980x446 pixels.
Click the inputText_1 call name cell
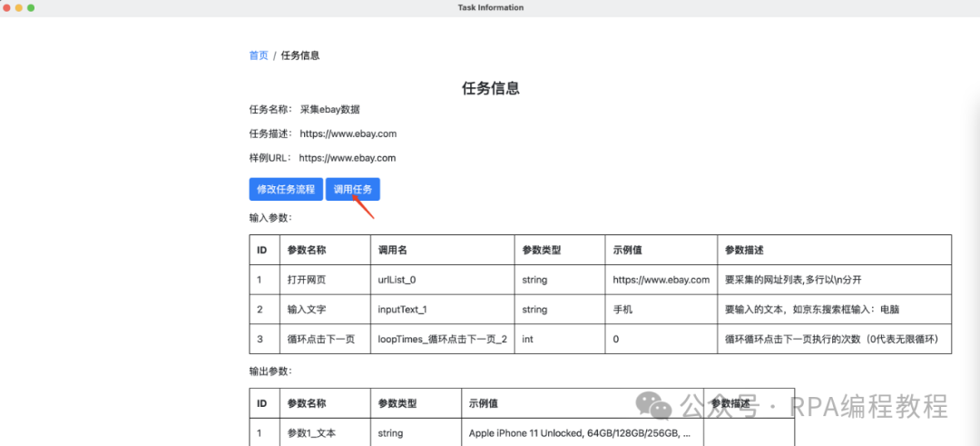click(443, 310)
